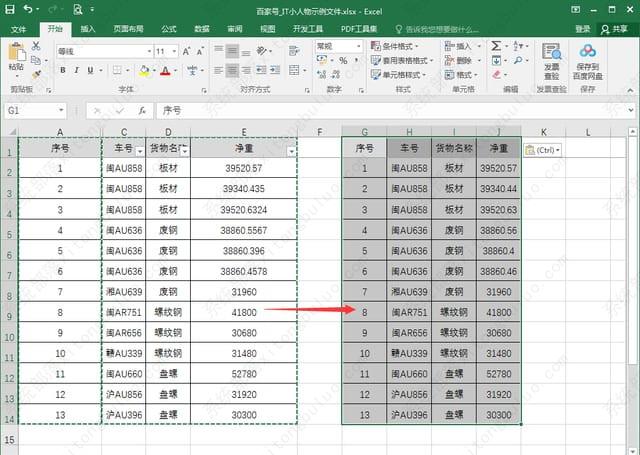Decrease font size with smaller A icon

[x=200, y=51]
